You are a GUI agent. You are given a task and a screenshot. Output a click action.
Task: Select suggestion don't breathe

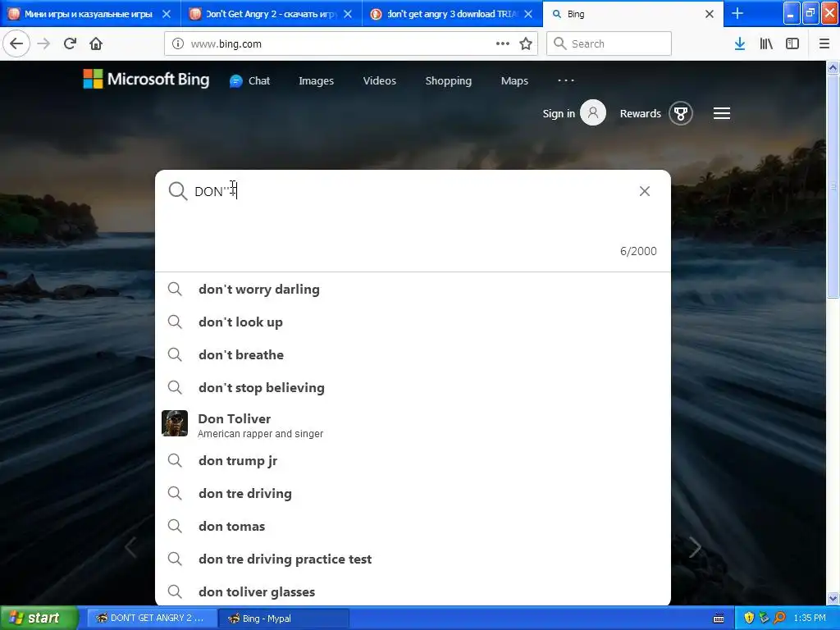(413, 354)
